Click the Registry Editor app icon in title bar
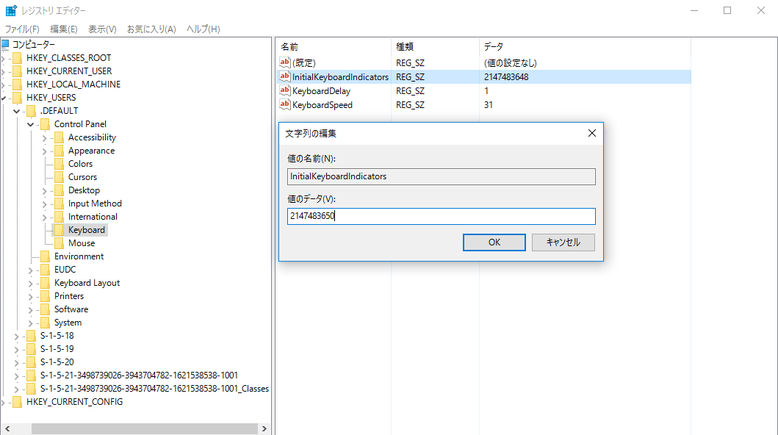 pos(11,10)
